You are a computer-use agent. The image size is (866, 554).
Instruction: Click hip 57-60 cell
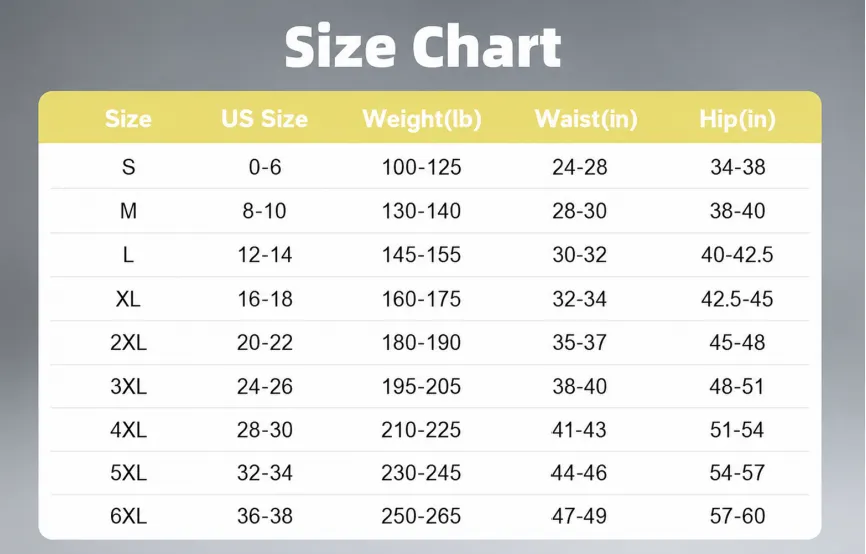coord(737,516)
